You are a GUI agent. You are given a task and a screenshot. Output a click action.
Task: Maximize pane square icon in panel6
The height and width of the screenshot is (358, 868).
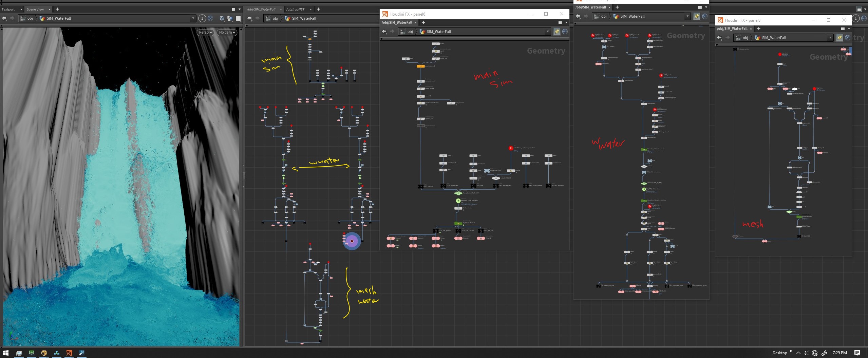click(560, 23)
